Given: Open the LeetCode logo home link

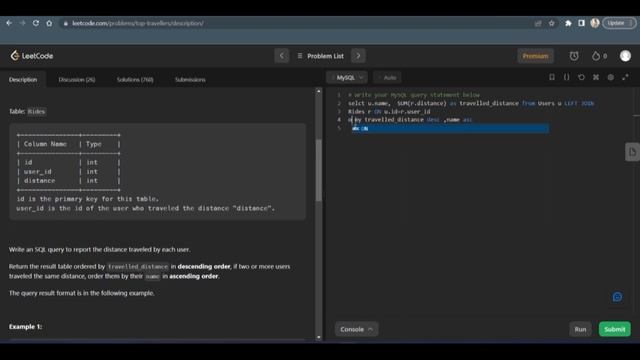Looking at the screenshot, I should [32, 56].
